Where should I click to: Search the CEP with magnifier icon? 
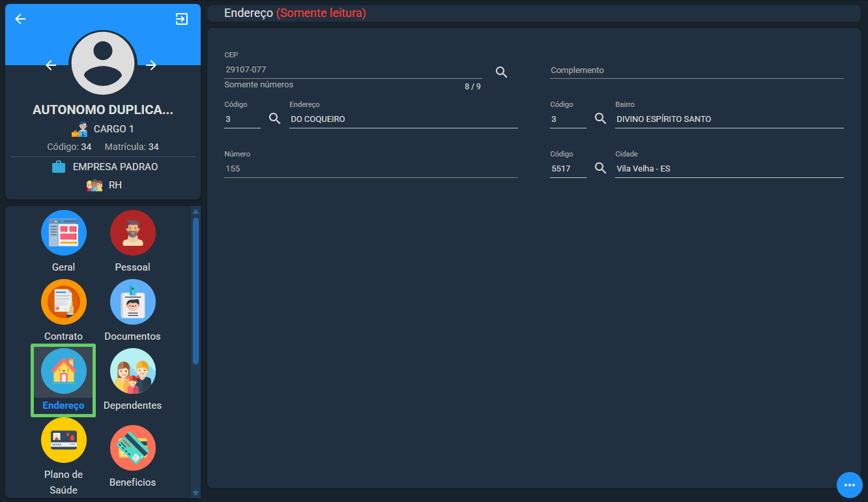tap(501, 72)
